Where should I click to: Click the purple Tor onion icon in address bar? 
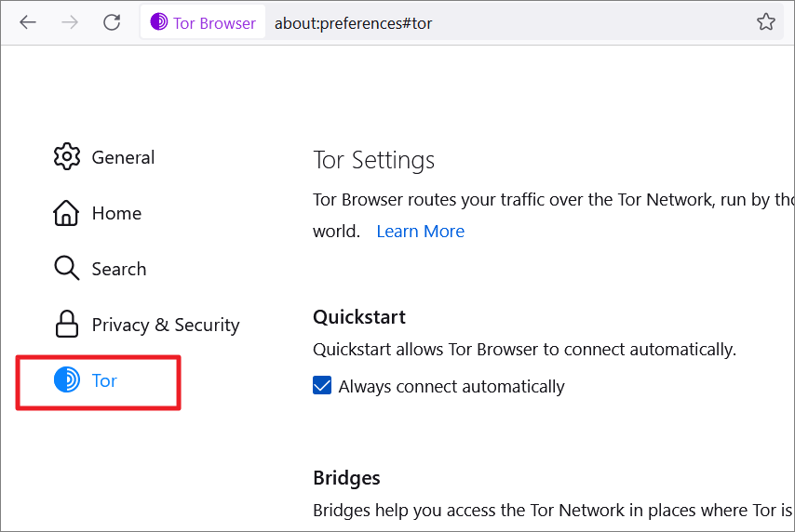pyautogui.click(x=158, y=21)
